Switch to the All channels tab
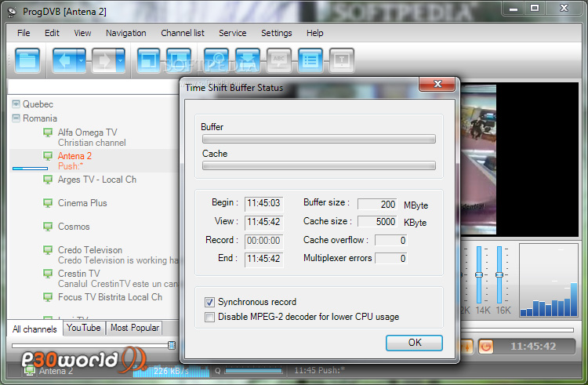 coord(34,329)
